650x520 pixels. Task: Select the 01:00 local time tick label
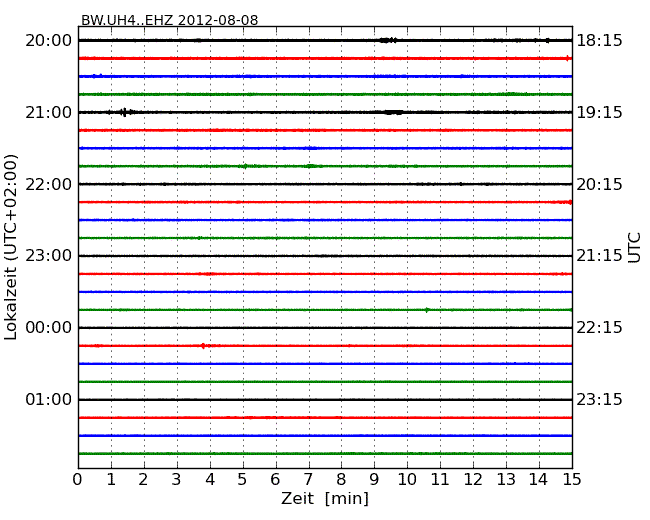click(48, 399)
